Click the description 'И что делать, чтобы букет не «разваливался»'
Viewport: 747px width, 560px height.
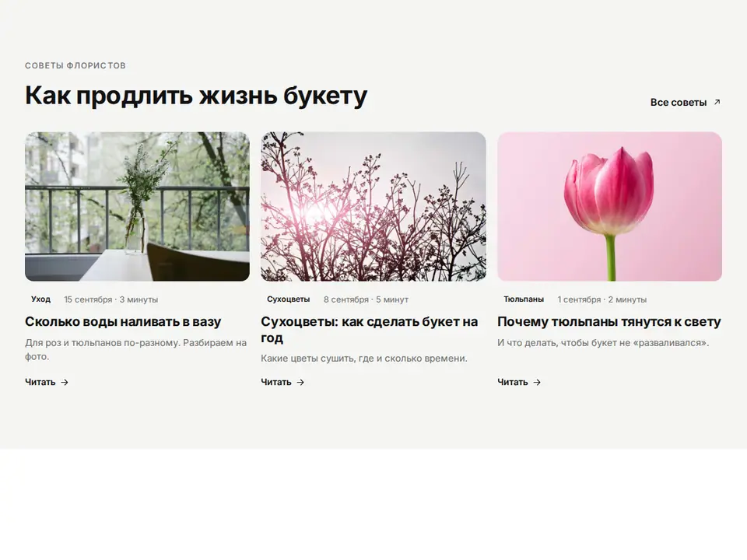coord(603,343)
